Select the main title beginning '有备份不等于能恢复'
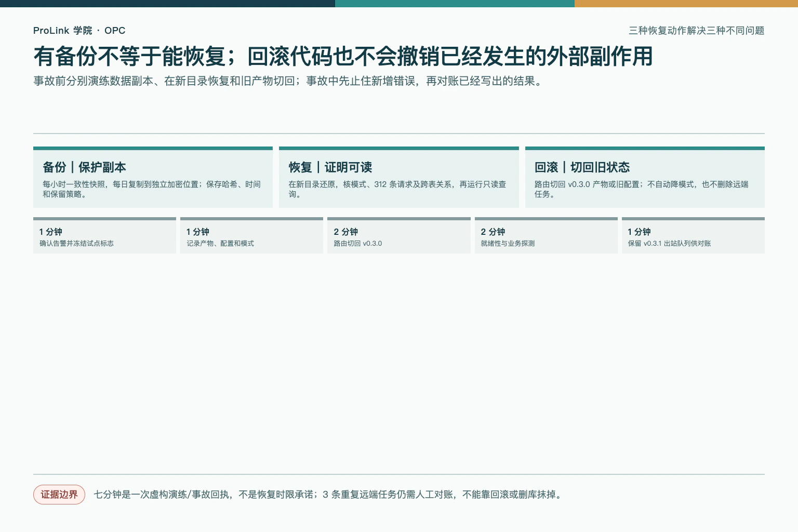Screen dimensions: 798x532 point(343,57)
